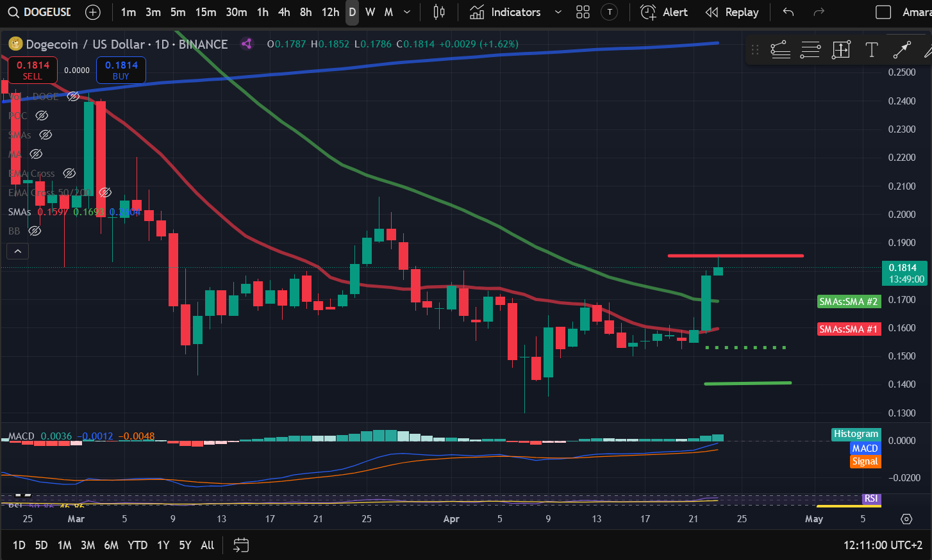The width and height of the screenshot is (932, 560).
Task: Create a new price Alert
Action: coord(664,12)
